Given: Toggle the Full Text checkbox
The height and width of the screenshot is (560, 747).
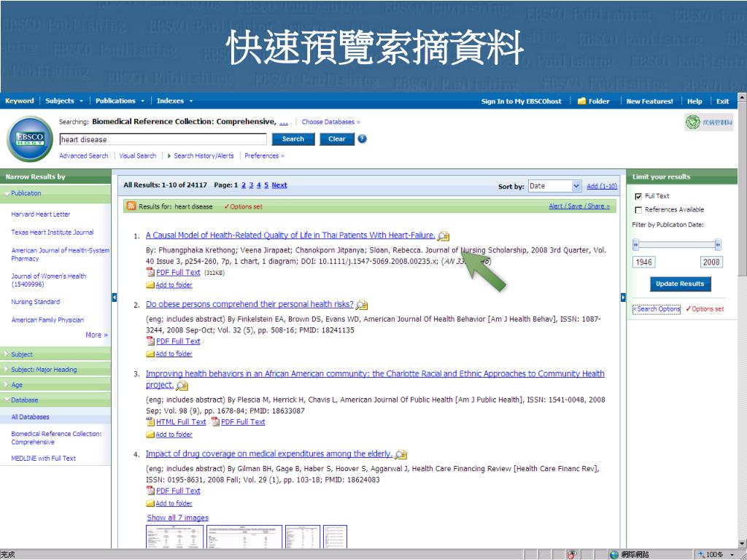Looking at the screenshot, I should pos(638,196).
